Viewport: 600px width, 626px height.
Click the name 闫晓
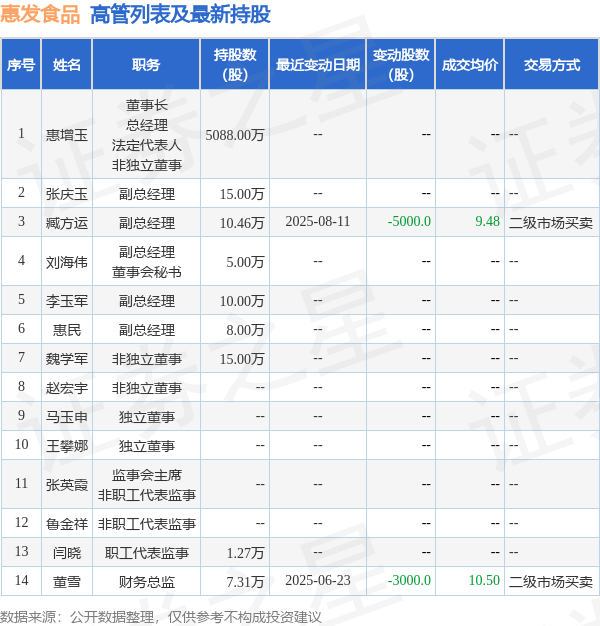(67, 553)
